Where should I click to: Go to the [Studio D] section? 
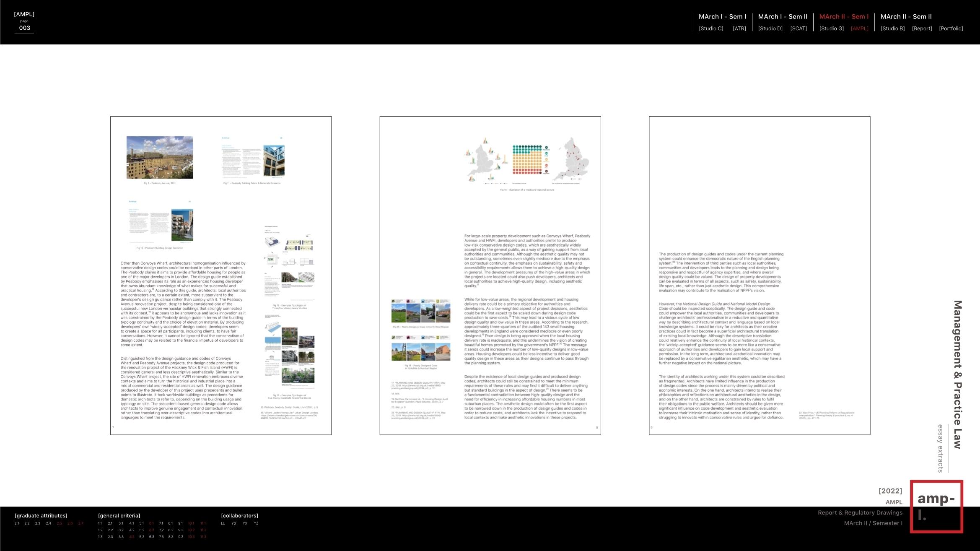coord(770,29)
